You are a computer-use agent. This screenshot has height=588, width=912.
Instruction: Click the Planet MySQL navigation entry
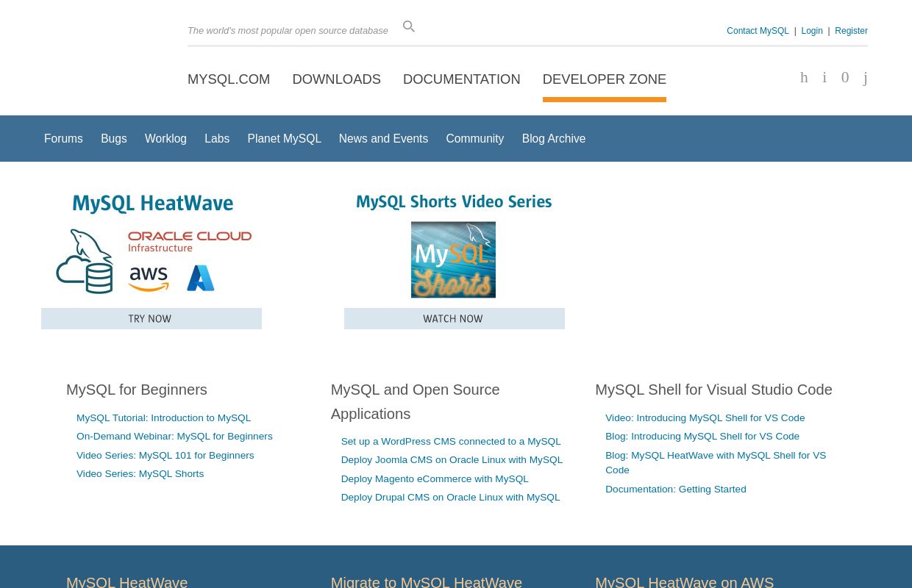(284, 138)
